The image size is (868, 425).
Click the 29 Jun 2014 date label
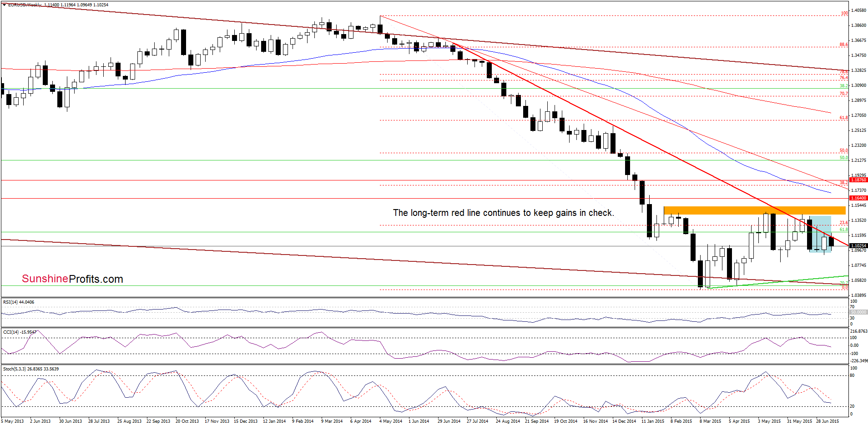coord(449,421)
